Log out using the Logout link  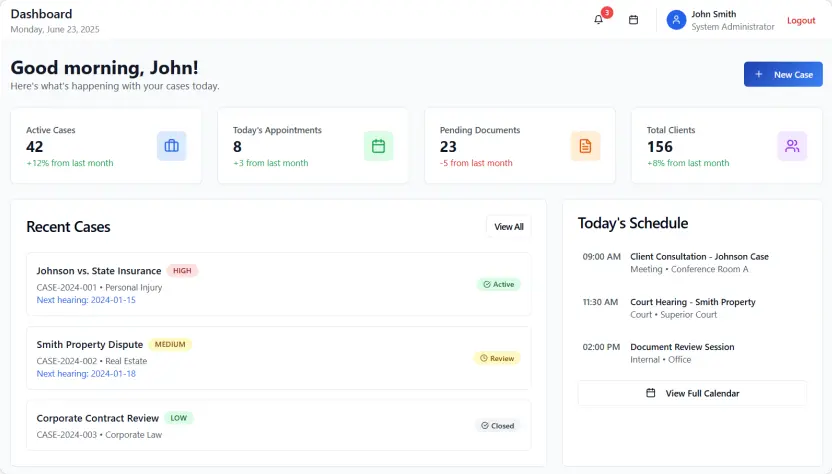click(801, 20)
